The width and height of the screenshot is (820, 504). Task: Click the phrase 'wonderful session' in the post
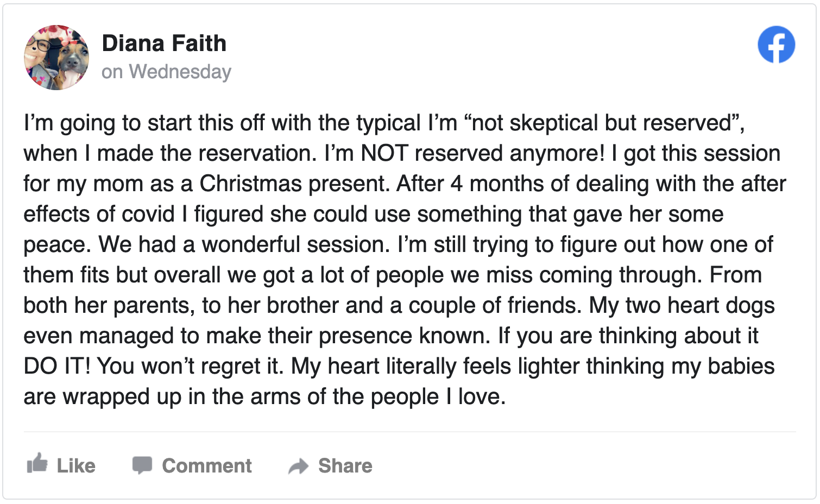coord(296,245)
